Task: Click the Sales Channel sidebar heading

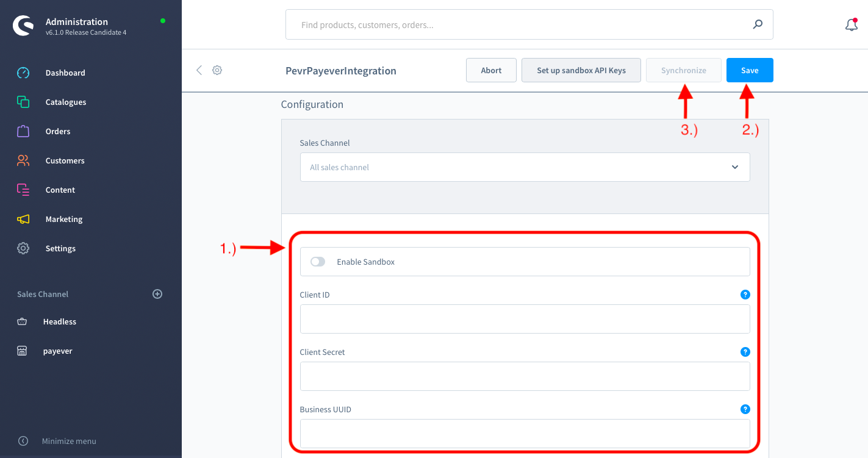Action: (x=43, y=294)
